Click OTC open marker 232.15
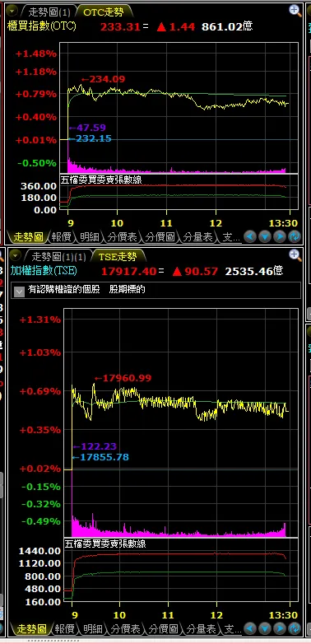311x644 pixels. pyautogui.click(x=90, y=139)
